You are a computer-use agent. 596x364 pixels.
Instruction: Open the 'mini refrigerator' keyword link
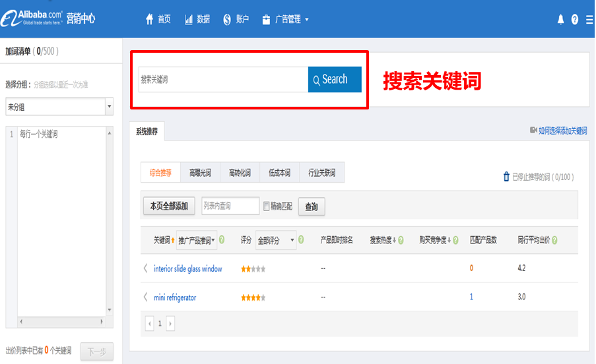click(175, 297)
